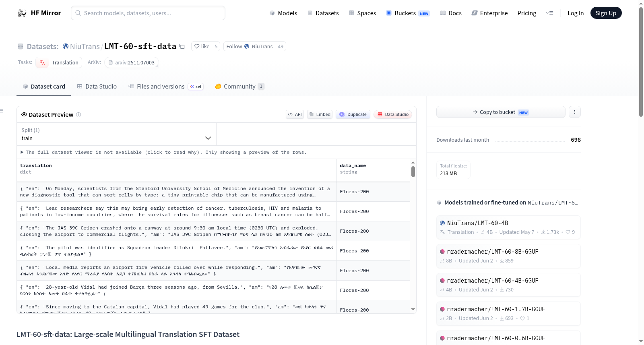This screenshot has width=644, height=345.
Task: Open the info icon beside Dataset Preview
Action: tap(78, 115)
